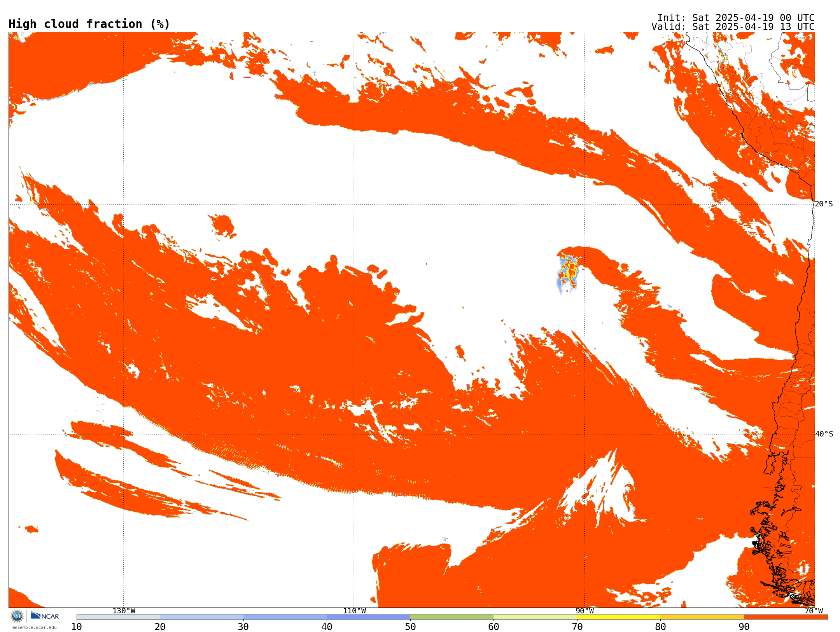The image size is (840, 632).
Task: Click the 60-70 pale yellow colorbar segment
Action: click(535, 617)
